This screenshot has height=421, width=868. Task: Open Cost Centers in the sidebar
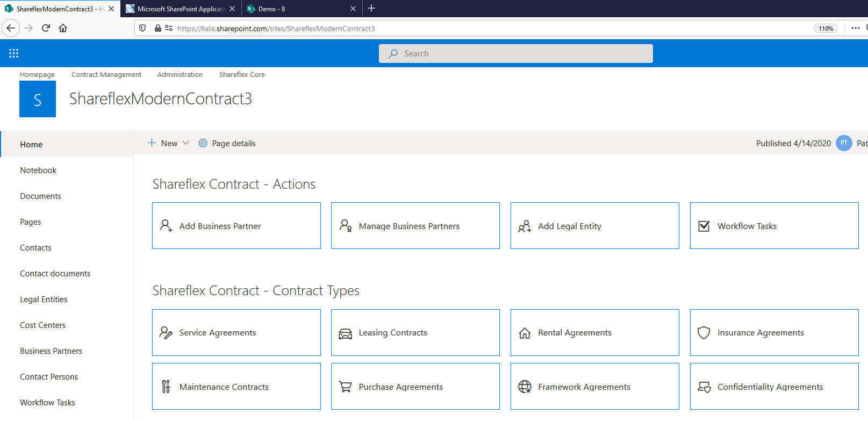(42, 325)
